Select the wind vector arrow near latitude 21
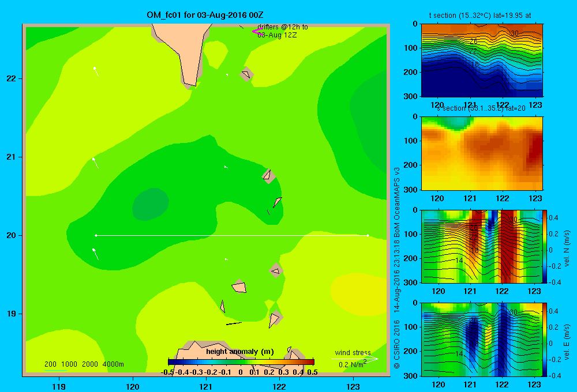Screen dimensions: 577x392 click(95, 163)
